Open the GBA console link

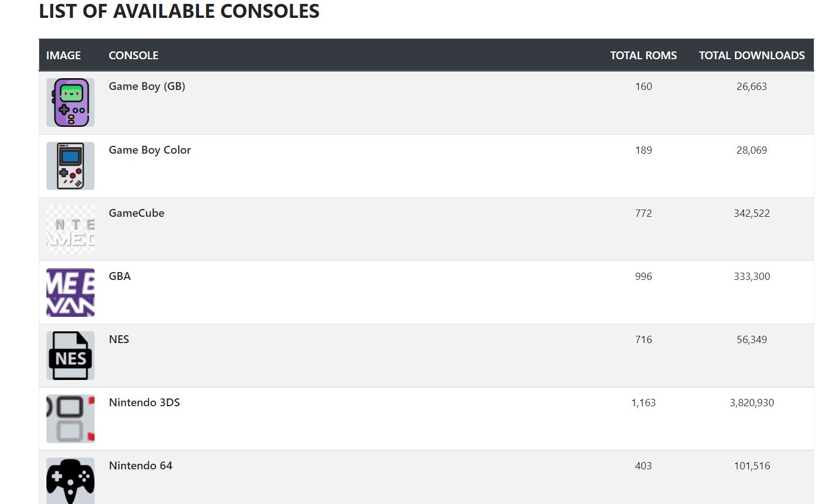point(120,276)
